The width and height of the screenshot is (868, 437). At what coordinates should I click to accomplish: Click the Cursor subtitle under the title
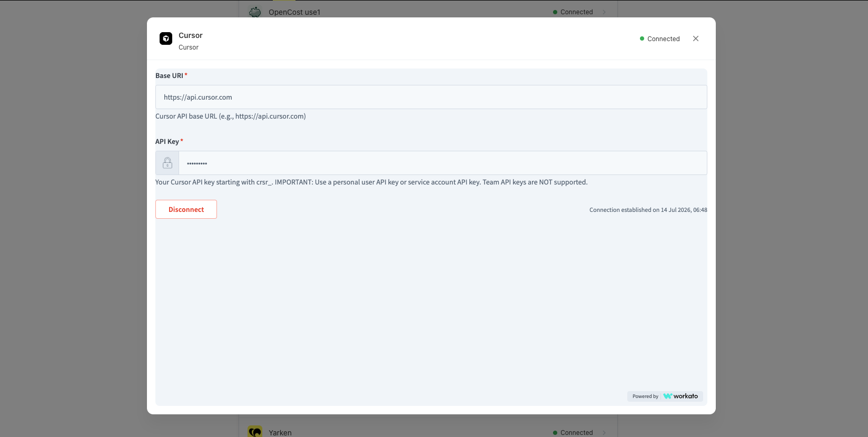pos(188,47)
